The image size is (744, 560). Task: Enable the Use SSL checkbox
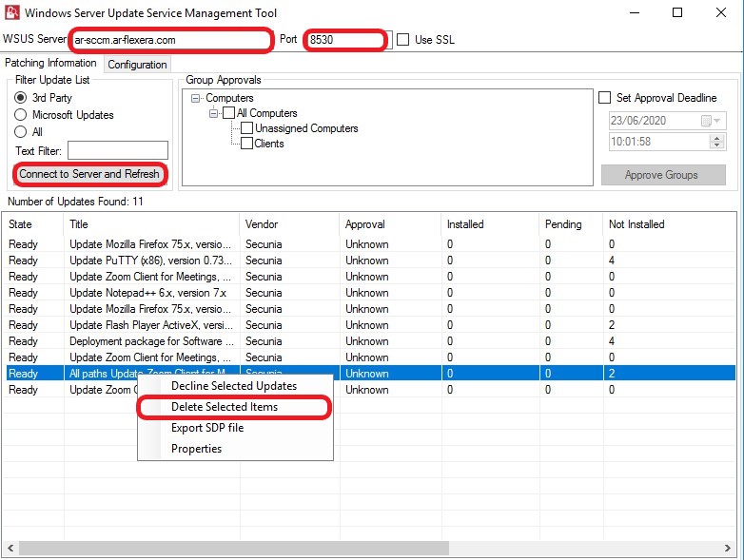(402, 39)
